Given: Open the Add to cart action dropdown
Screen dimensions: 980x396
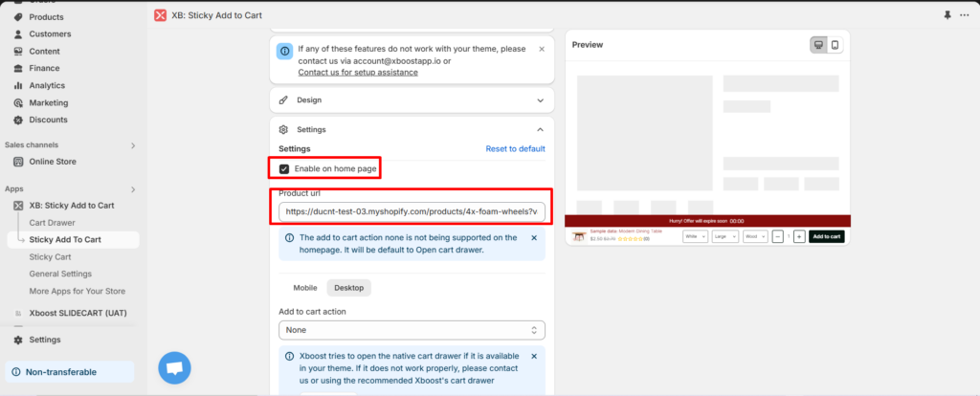Looking at the screenshot, I should click(x=412, y=330).
